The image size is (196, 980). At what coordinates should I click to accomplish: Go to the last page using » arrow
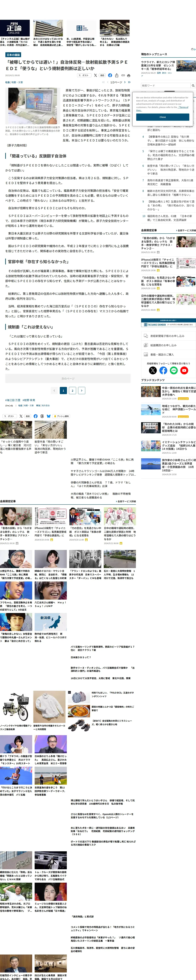pyautogui.click(x=129, y=82)
